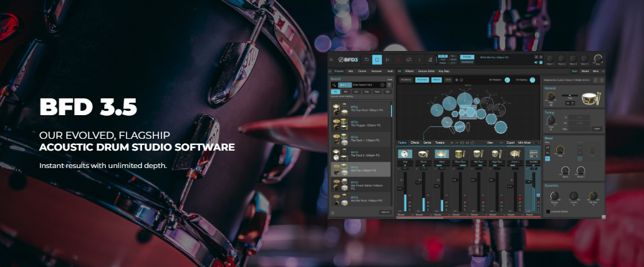This screenshot has height=267, width=644.
Task: Open Snare channel Master output dropdown
Action: (423, 215)
